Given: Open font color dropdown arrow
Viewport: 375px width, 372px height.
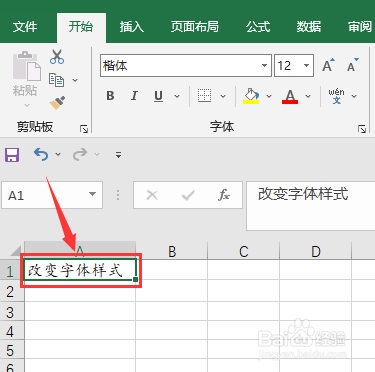Looking at the screenshot, I should click(x=308, y=96).
